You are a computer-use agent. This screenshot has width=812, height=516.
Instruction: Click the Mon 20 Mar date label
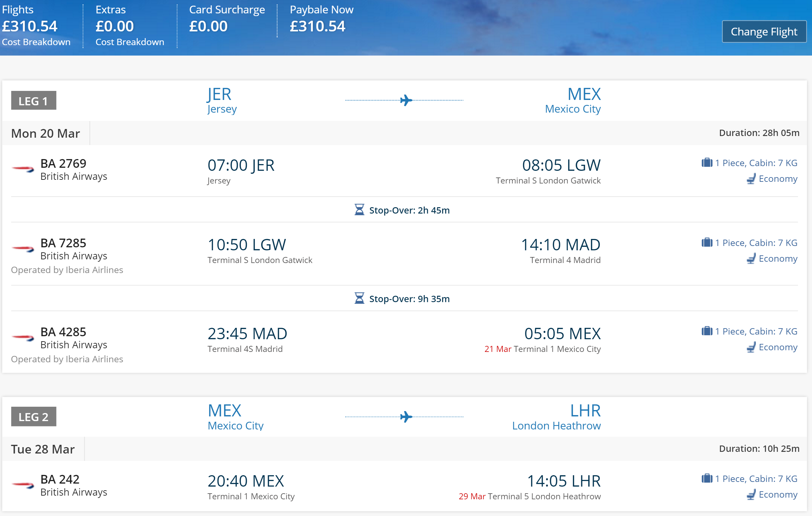(x=45, y=133)
